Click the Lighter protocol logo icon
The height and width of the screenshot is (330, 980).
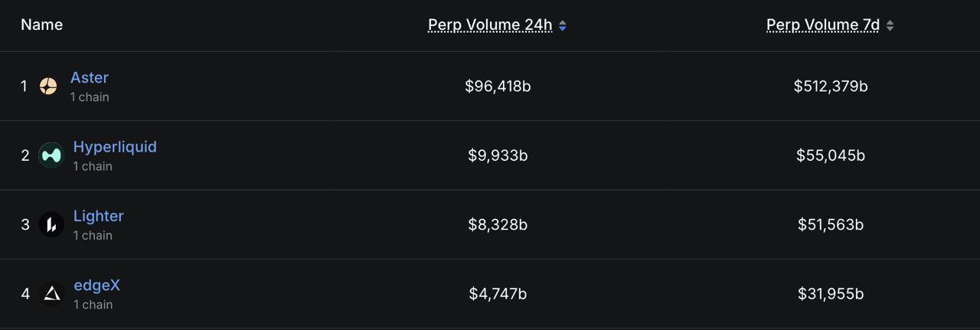tap(51, 224)
